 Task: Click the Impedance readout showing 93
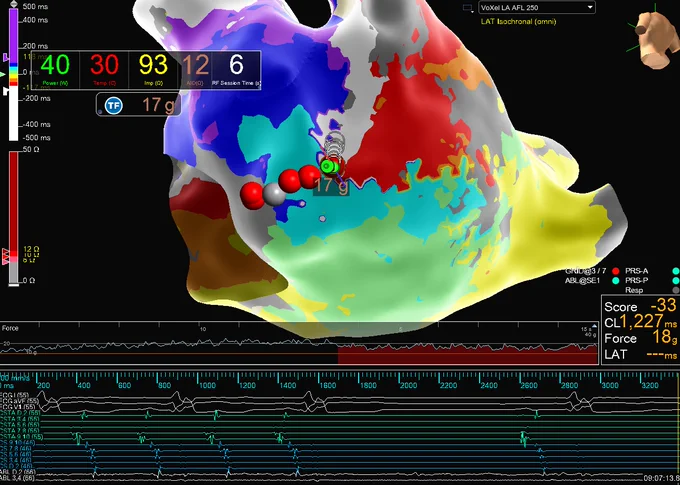coord(153,70)
